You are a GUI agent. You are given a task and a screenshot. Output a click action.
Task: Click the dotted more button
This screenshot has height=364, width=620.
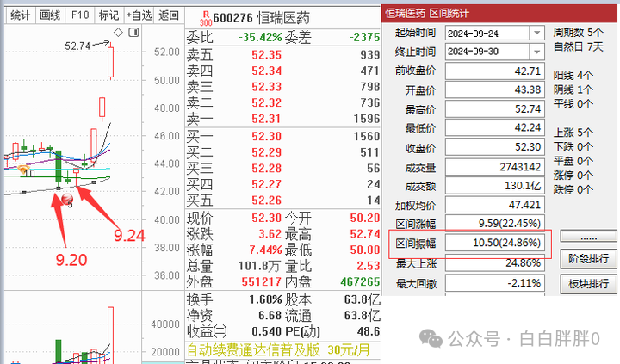pos(588,237)
